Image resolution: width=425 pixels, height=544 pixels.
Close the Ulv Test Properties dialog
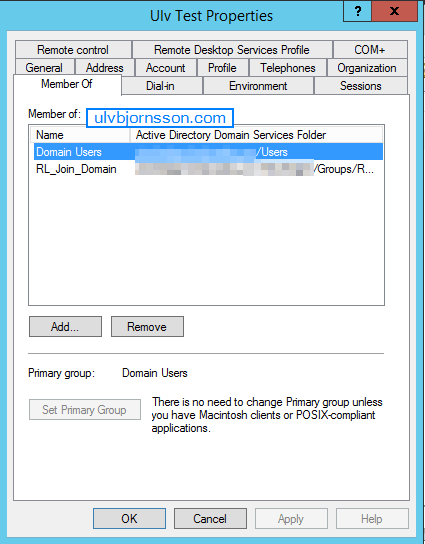pos(394,11)
